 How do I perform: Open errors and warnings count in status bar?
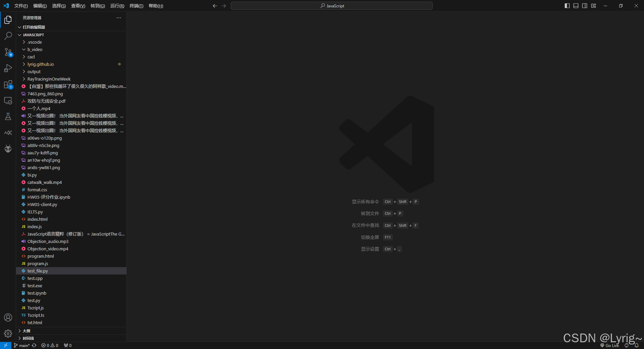[50, 345]
